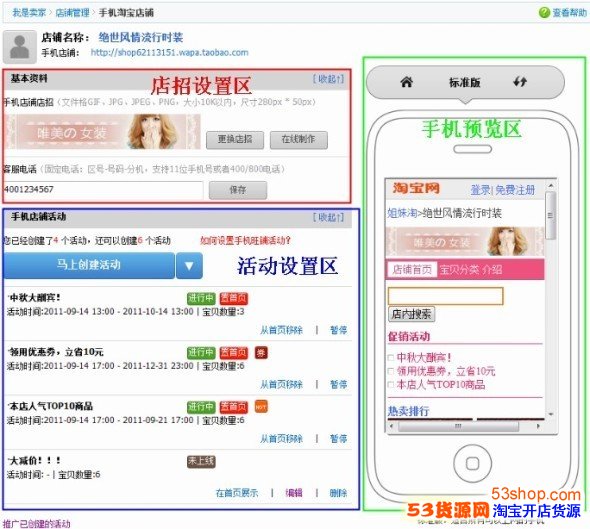Click 更换店招 button
590x529 pixels.
click(x=235, y=140)
